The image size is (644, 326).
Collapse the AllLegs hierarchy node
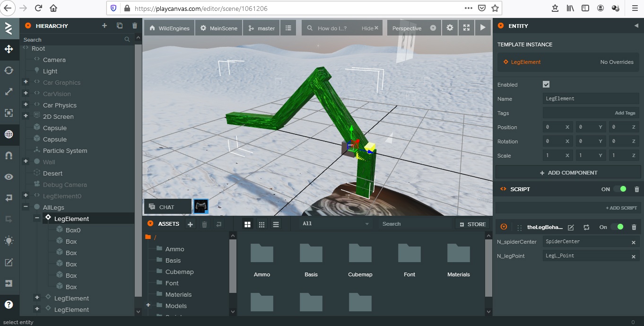pos(26,207)
